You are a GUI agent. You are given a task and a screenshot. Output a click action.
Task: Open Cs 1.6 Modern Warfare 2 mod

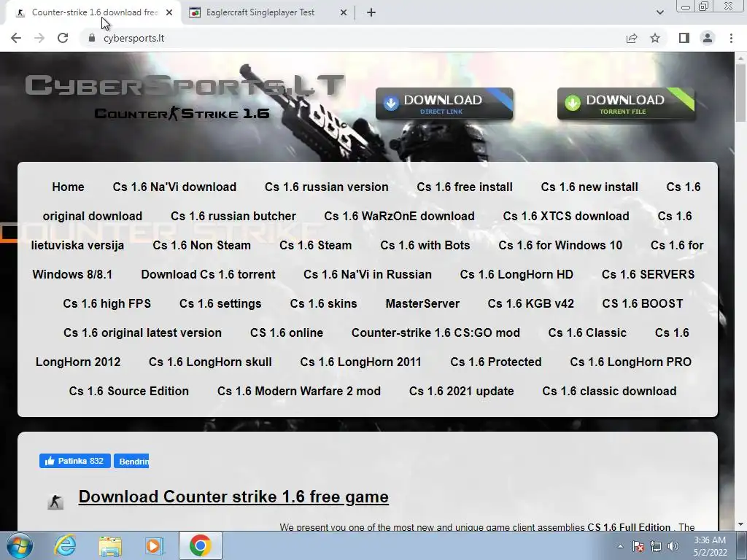pos(298,391)
